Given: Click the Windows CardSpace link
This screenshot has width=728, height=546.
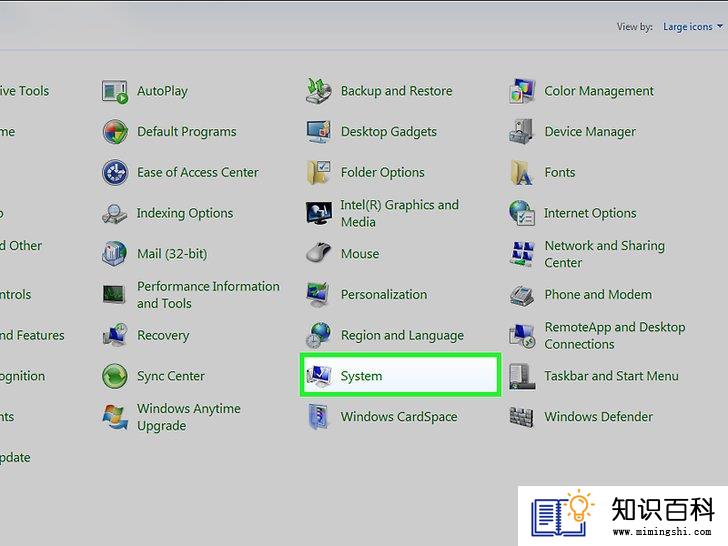Looking at the screenshot, I should [x=399, y=416].
